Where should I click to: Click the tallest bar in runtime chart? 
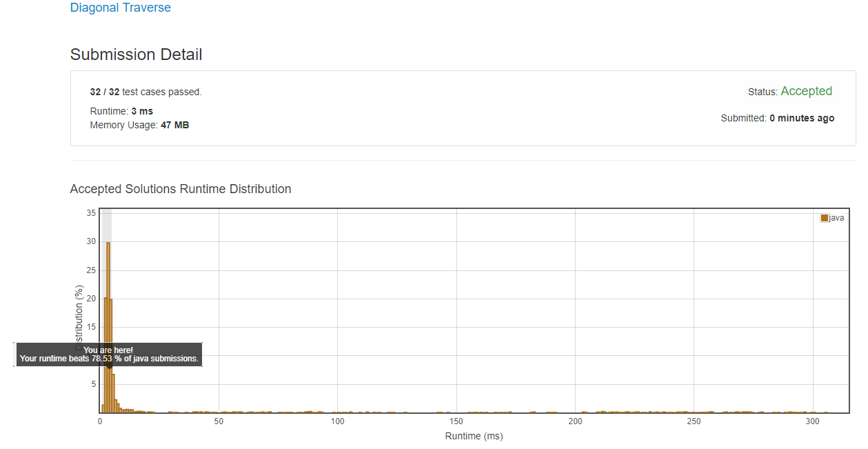pyautogui.click(x=108, y=327)
